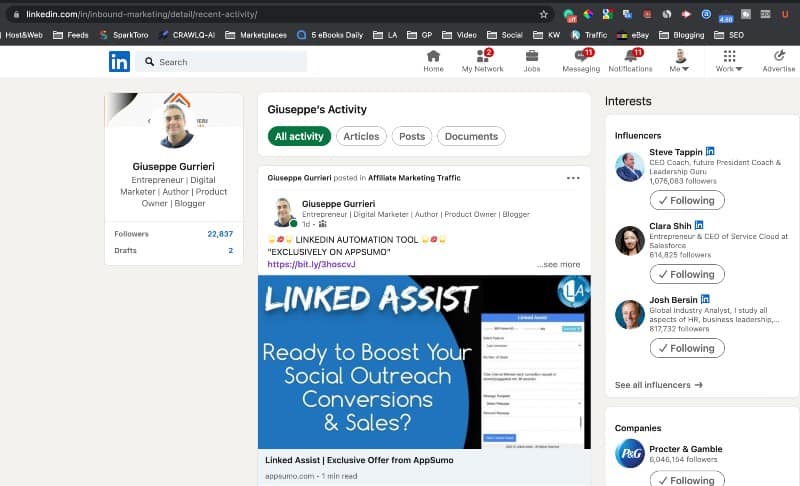
Task: Click the blue circled A extension icon
Action: click(x=706, y=14)
